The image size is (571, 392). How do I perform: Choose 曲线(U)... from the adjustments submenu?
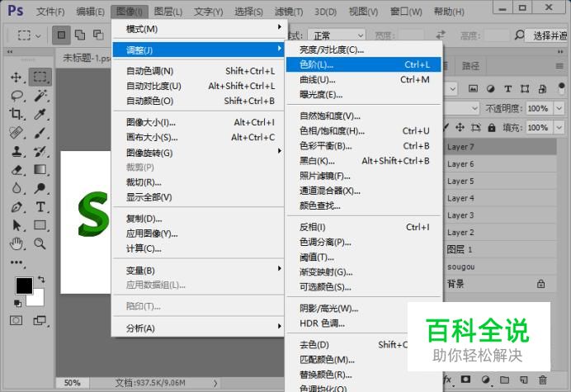tap(363, 80)
